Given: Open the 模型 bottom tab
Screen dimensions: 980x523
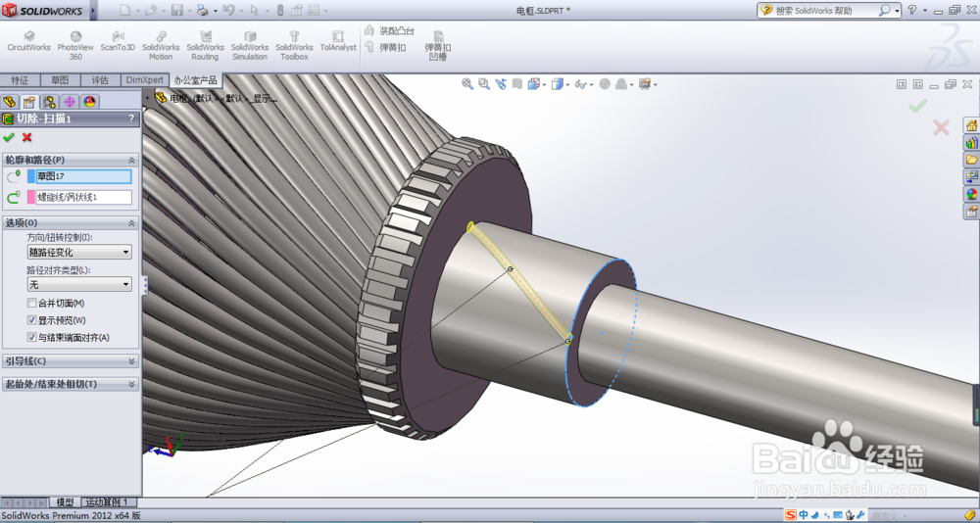Looking at the screenshot, I should point(65,502).
